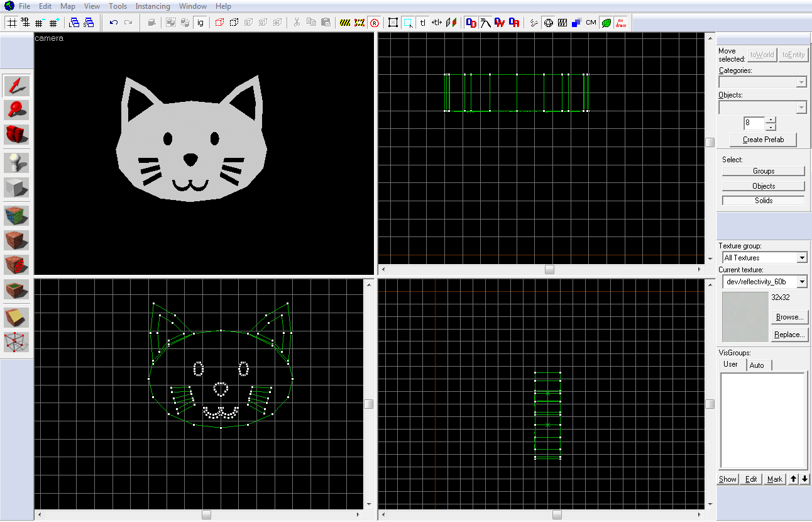Toggle the 3D grid display

tap(25, 23)
